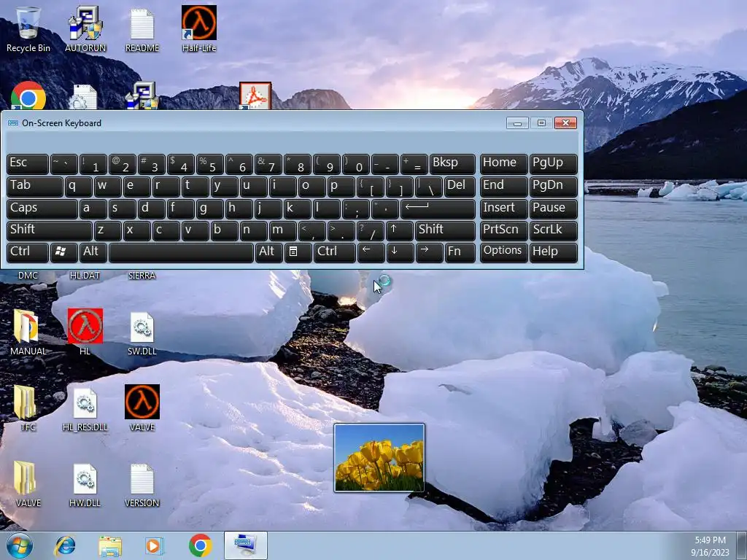Open the keyboard Options dialog
The width and height of the screenshot is (747, 560).
[x=503, y=252]
